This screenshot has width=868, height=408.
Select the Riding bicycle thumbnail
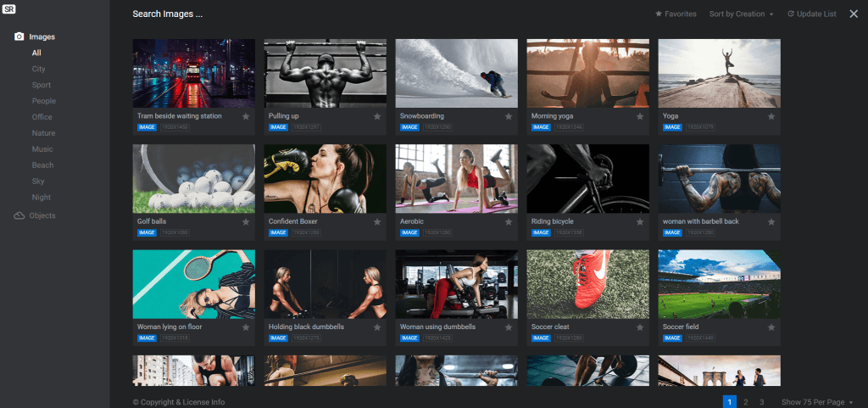588,179
